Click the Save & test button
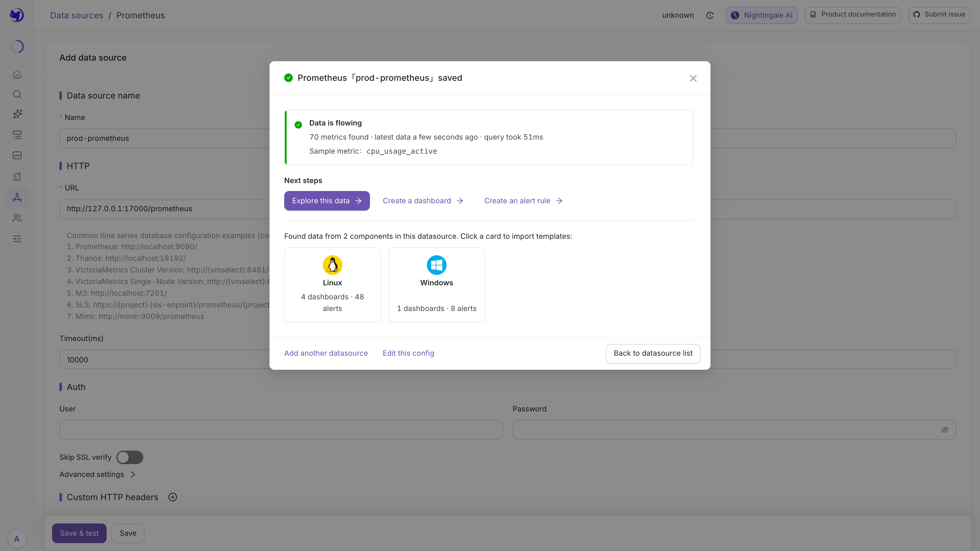Viewport: 980px width, 551px height. [x=79, y=533]
